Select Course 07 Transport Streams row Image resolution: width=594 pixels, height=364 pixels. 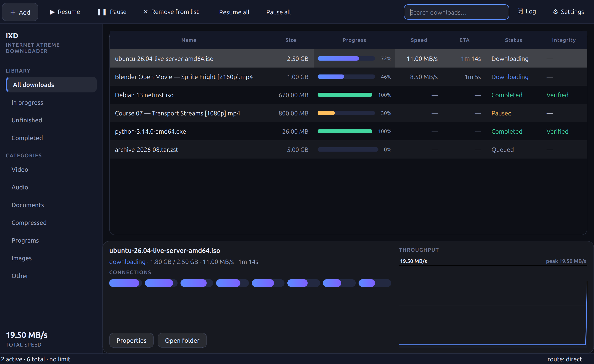[348, 113]
